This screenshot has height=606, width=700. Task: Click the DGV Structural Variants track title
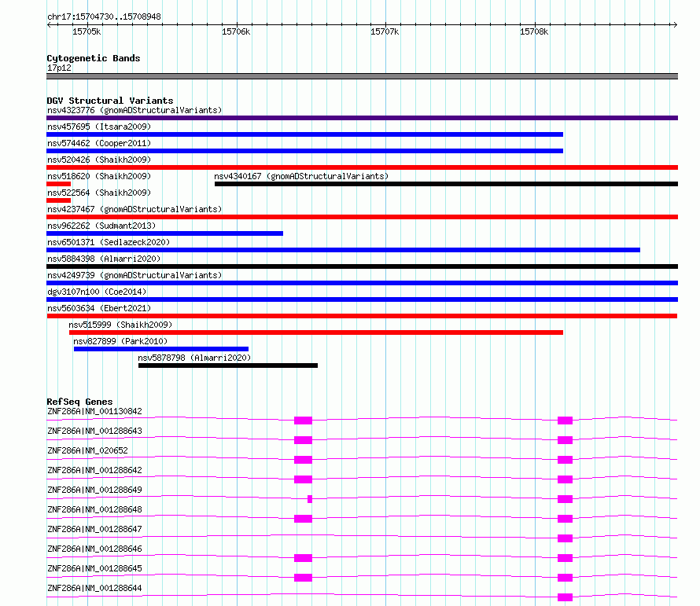pos(110,101)
